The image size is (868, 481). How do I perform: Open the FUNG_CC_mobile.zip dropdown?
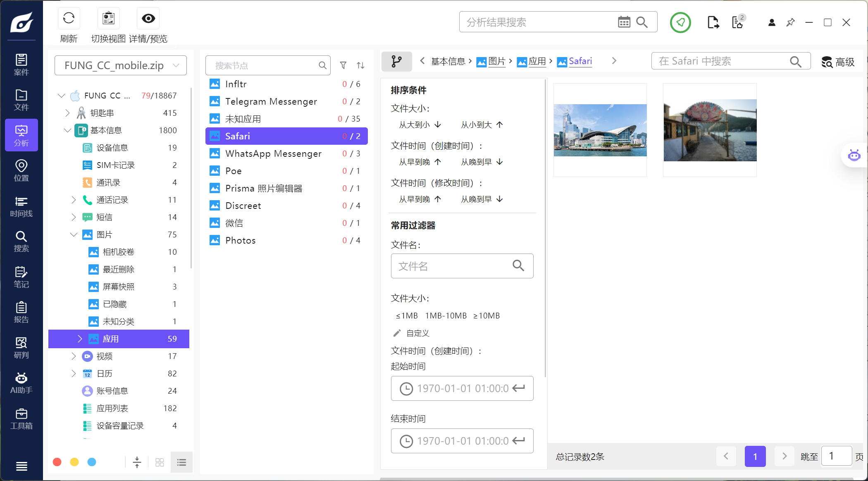(x=120, y=65)
